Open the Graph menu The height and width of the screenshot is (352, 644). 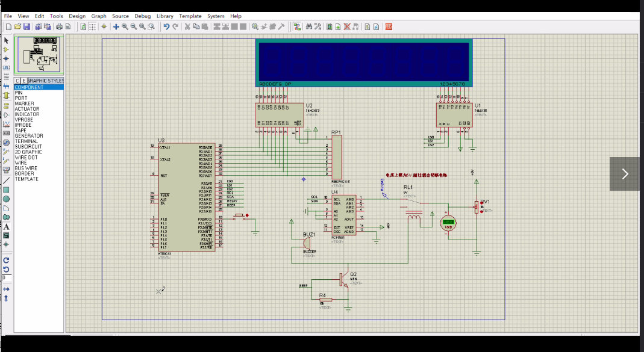[99, 16]
